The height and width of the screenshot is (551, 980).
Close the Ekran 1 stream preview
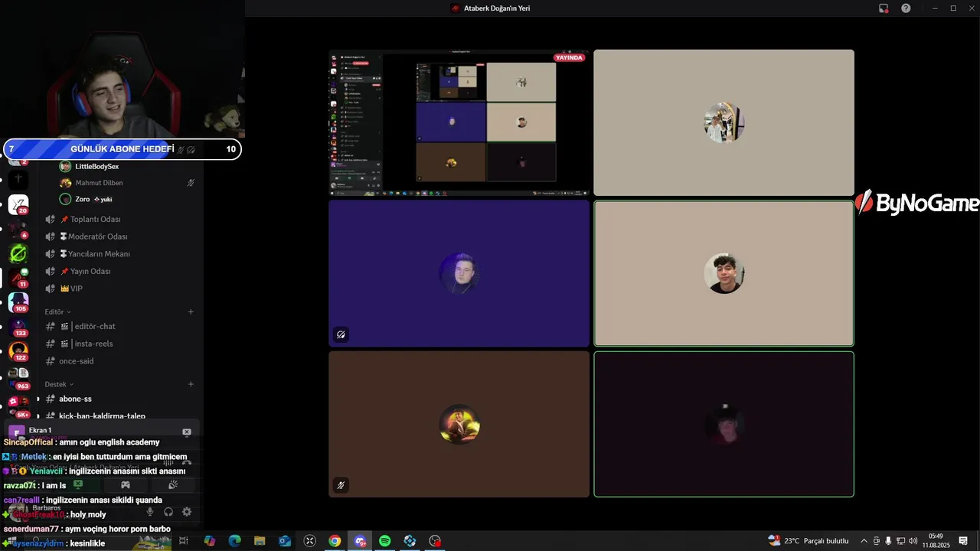pos(187,432)
